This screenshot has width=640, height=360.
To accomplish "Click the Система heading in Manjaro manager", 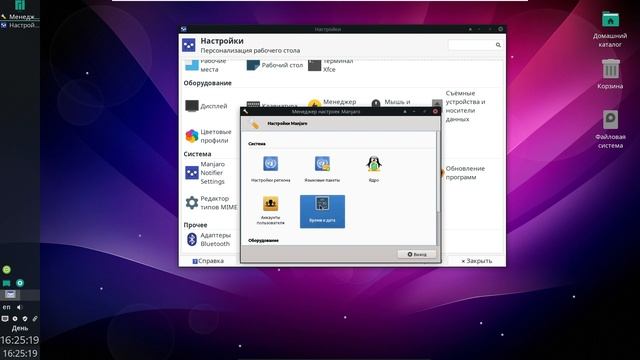I will point(257,144).
